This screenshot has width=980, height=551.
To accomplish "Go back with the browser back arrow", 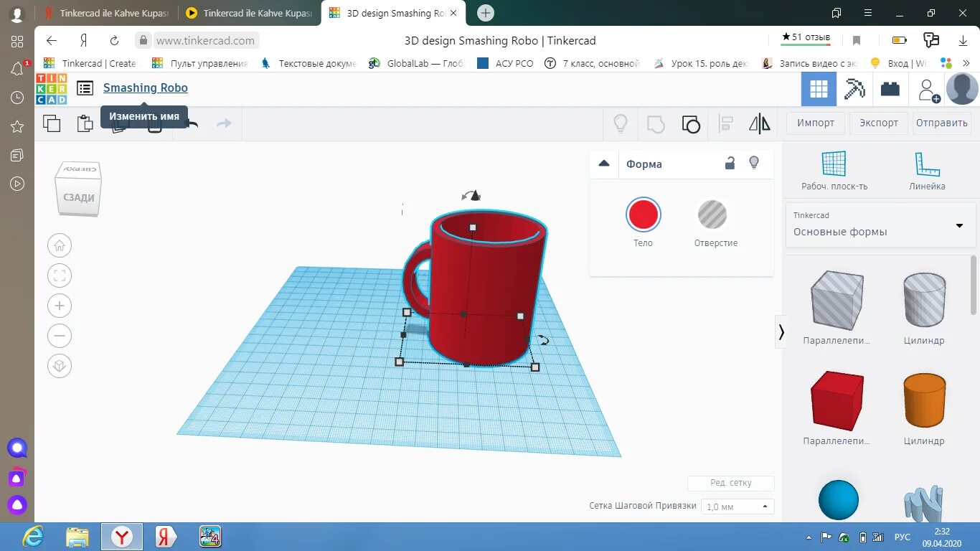I will point(52,41).
